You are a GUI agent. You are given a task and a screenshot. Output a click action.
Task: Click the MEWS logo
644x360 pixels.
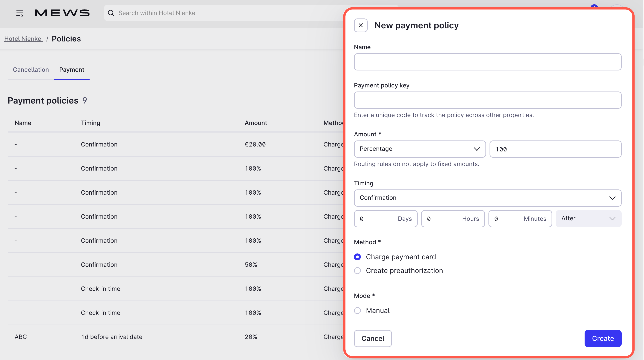[x=62, y=13]
